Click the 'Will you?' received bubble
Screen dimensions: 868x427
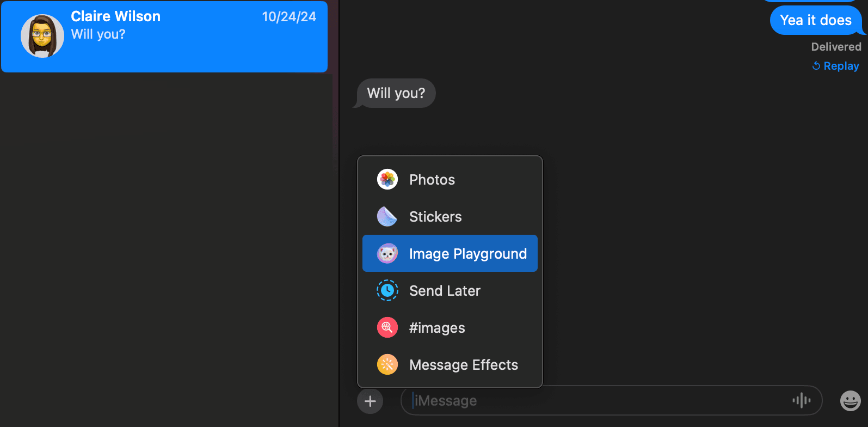[x=396, y=93]
